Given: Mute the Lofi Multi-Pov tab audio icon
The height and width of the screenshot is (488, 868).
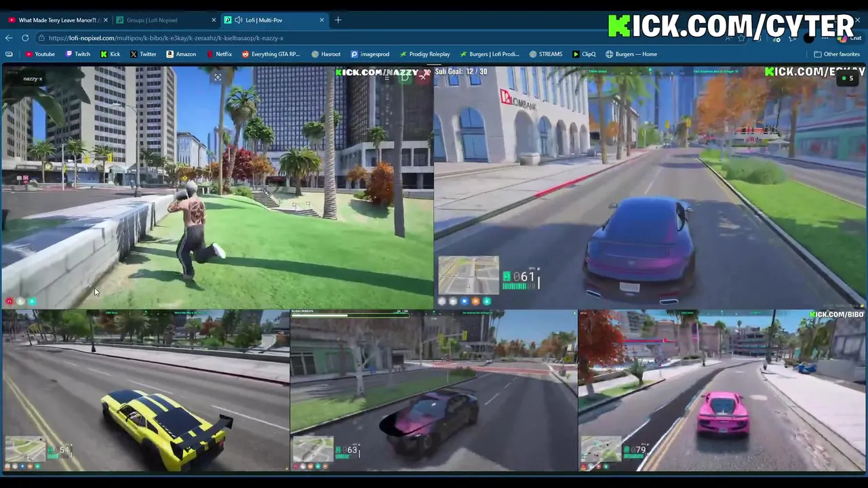Looking at the screenshot, I should (x=238, y=20).
